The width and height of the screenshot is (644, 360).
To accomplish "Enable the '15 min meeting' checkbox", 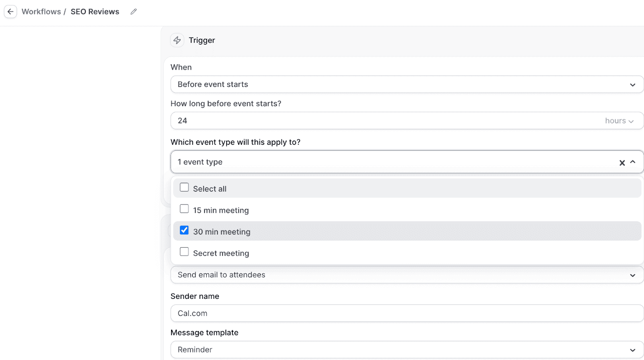I will pyautogui.click(x=184, y=208).
